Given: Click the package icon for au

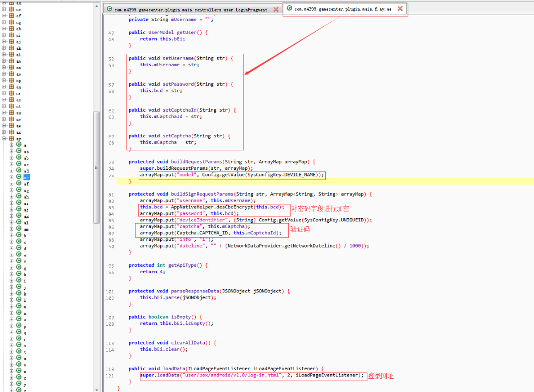Looking at the screenshot, I should pos(12,113).
